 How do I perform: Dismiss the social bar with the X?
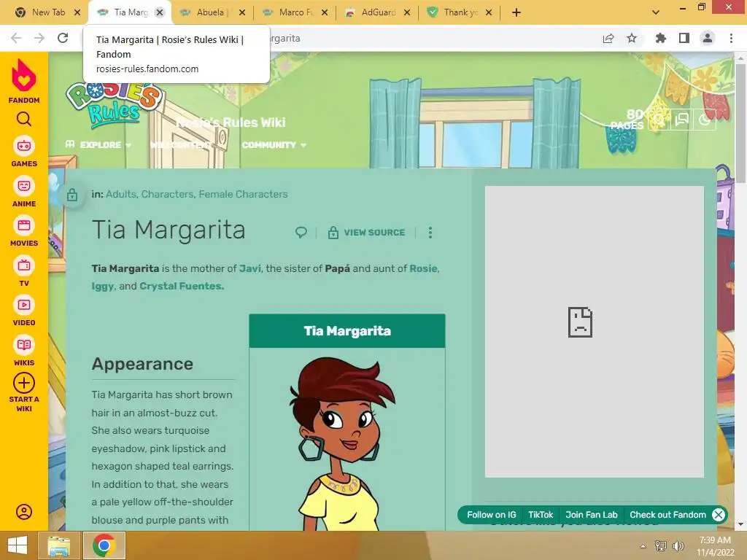(719, 515)
